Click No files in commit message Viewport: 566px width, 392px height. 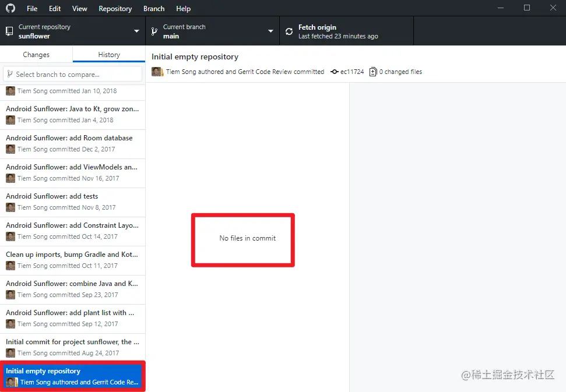tap(247, 238)
